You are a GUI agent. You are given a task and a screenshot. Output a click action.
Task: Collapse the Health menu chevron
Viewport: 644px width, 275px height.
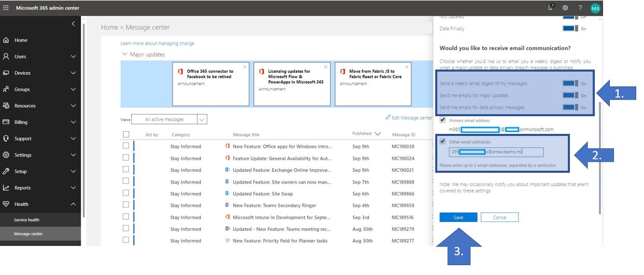coord(73,204)
